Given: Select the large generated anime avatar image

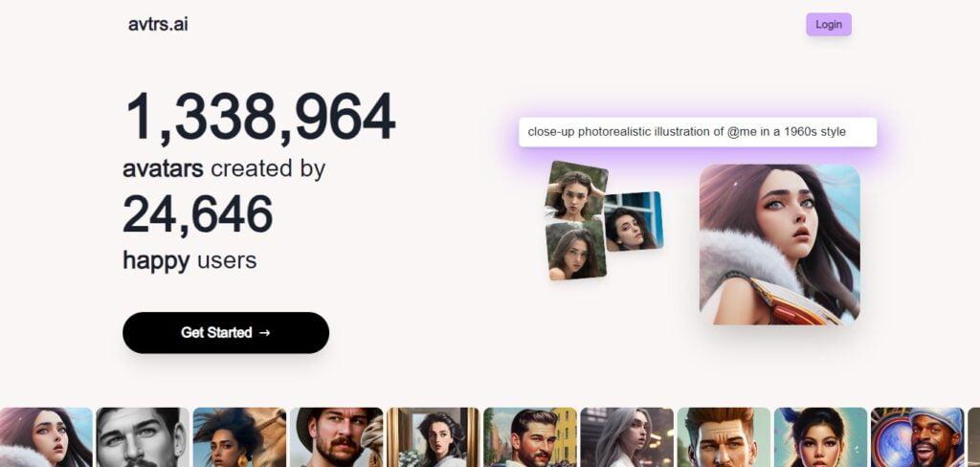Looking at the screenshot, I should point(779,244).
